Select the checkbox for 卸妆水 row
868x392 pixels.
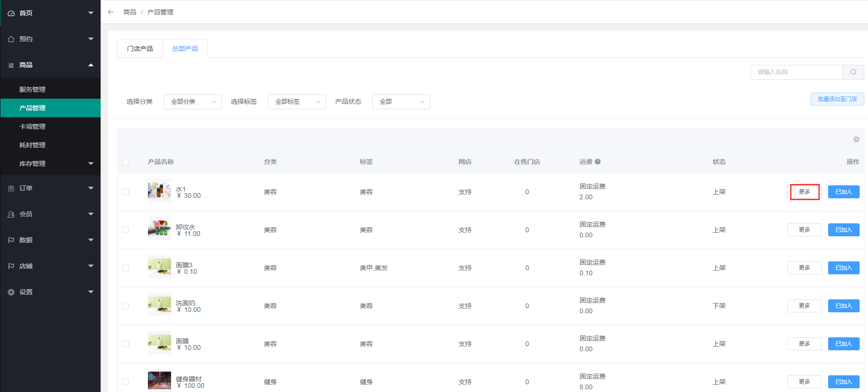(x=126, y=230)
